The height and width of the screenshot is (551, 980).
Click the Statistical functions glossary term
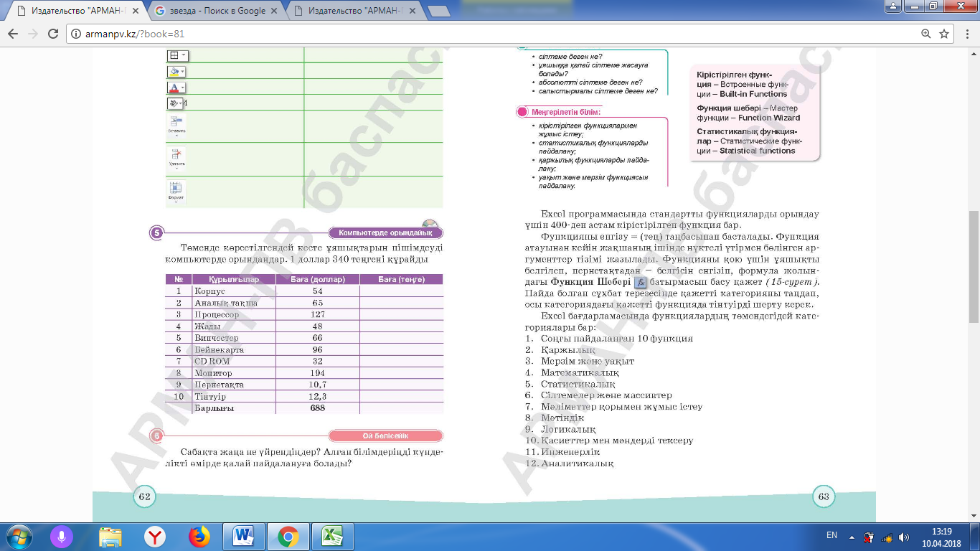click(x=758, y=151)
